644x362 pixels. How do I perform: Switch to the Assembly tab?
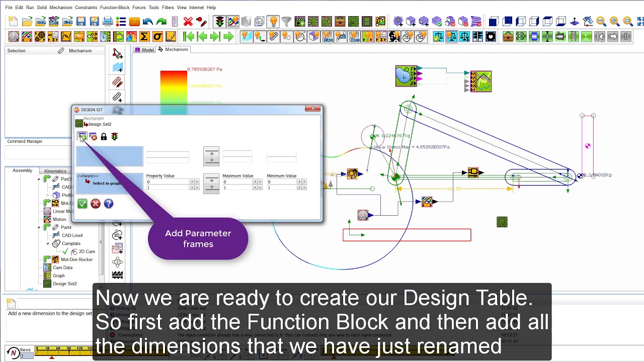(x=22, y=170)
